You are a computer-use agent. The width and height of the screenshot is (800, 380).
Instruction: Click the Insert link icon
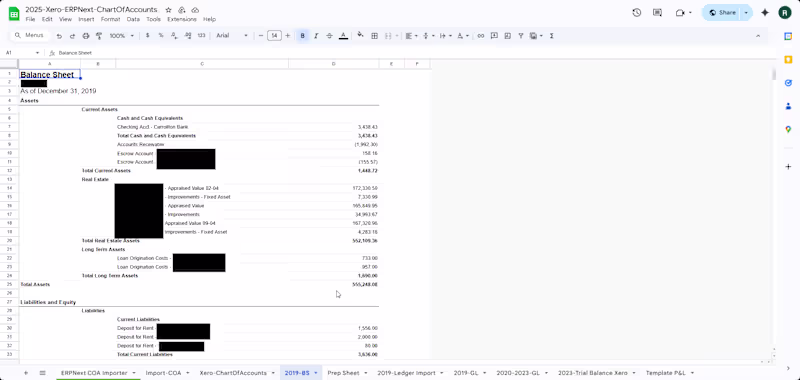click(x=481, y=36)
